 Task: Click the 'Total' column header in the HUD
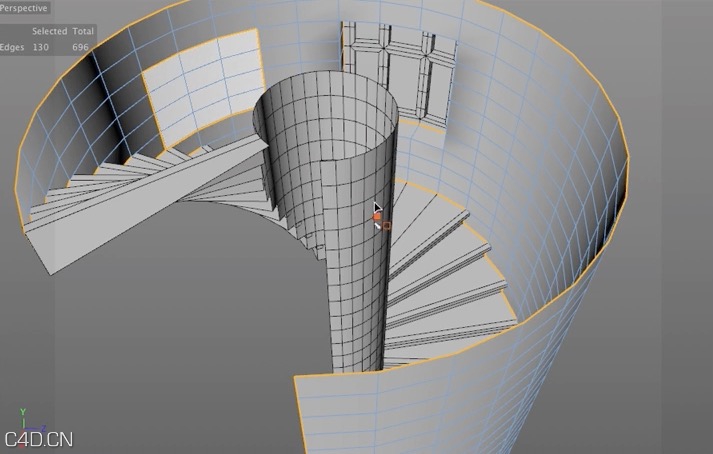tap(83, 31)
